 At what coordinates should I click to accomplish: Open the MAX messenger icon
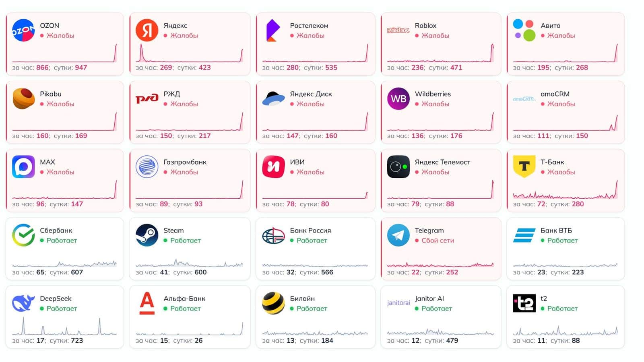coord(23,167)
